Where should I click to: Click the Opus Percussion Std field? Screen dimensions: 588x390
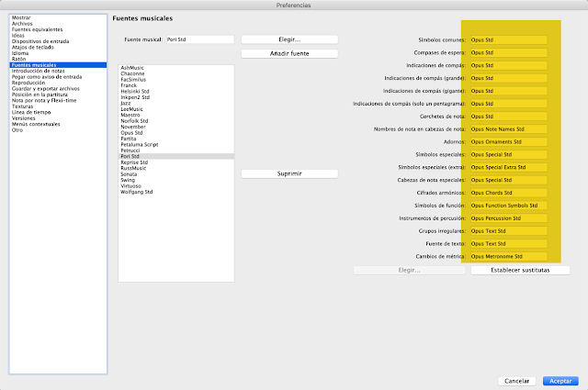(509, 218)
